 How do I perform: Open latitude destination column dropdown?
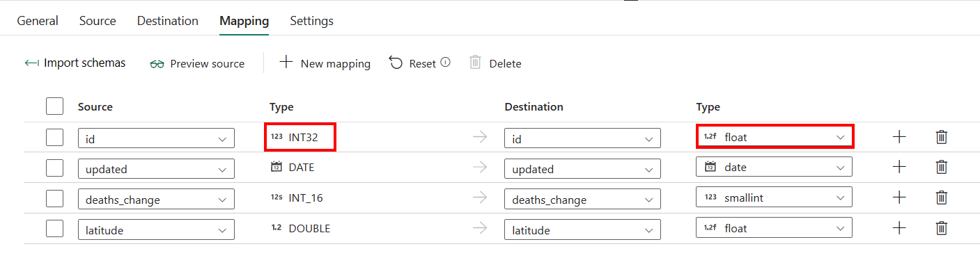(582, 229)
